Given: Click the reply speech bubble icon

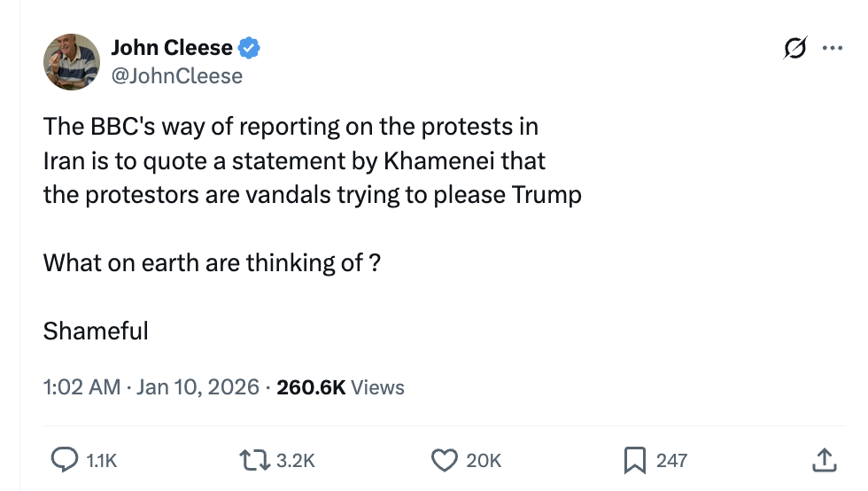Looking at the screenshot, I should coord(65,459).
